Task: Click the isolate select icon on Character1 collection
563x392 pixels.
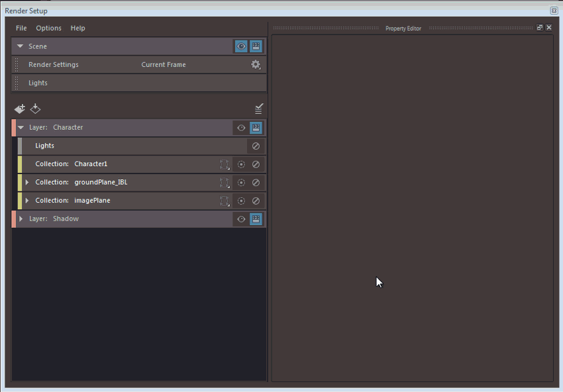Action: [241, 164]
